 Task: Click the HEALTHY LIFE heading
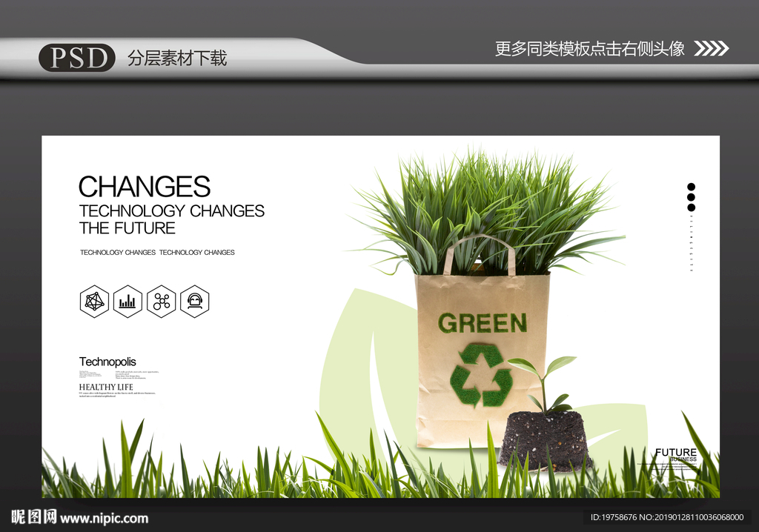[x=106, y=388]
